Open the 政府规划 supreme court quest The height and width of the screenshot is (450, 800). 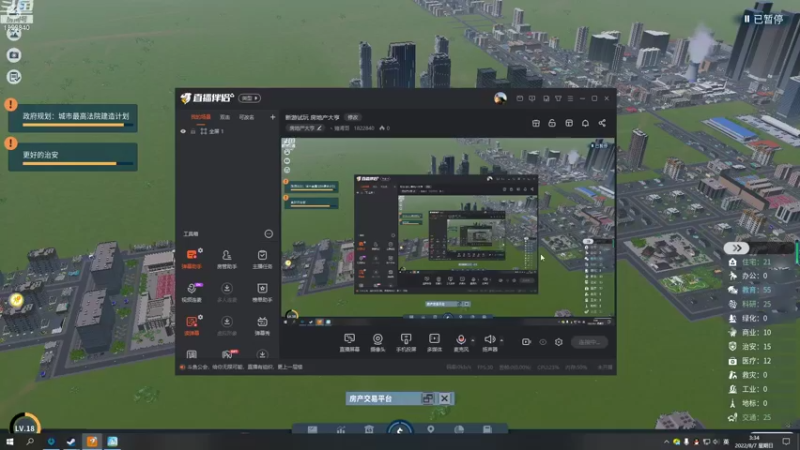click(x=73, y=118)
